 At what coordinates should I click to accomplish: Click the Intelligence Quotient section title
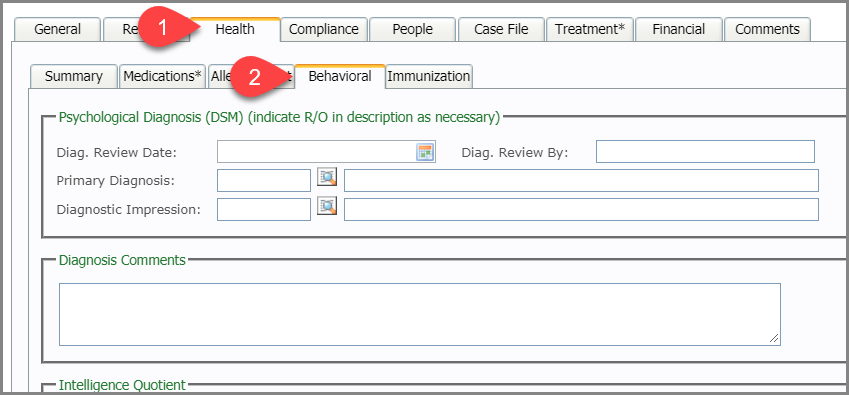click(x=122, y=385)
